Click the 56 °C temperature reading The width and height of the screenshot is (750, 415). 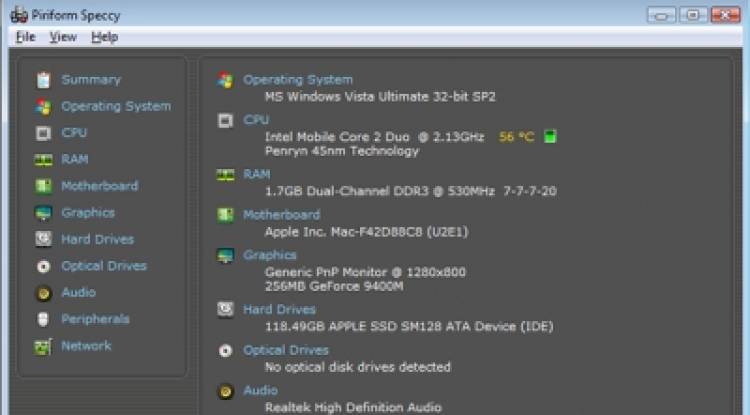pyautogui.click(x=517, y=137)
